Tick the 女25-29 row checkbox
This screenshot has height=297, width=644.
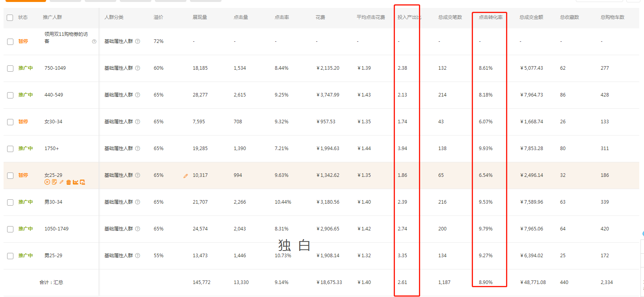coord(10,176)
